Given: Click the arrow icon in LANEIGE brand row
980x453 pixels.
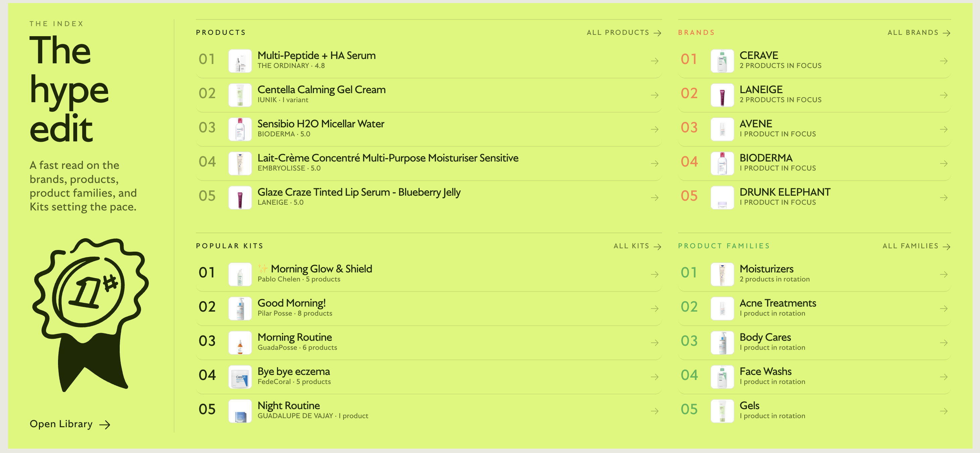Looking at the screenshot, I should click(x=943, y=95).
